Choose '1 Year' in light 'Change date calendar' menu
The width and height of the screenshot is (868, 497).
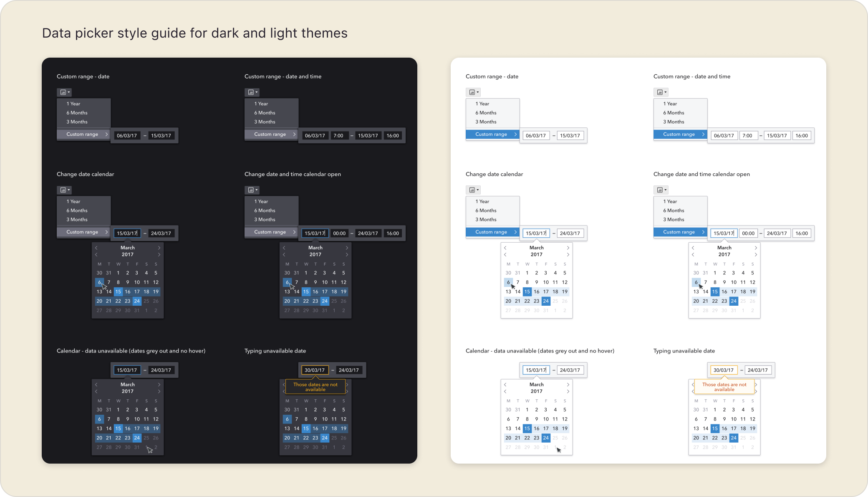coord(493,201)
